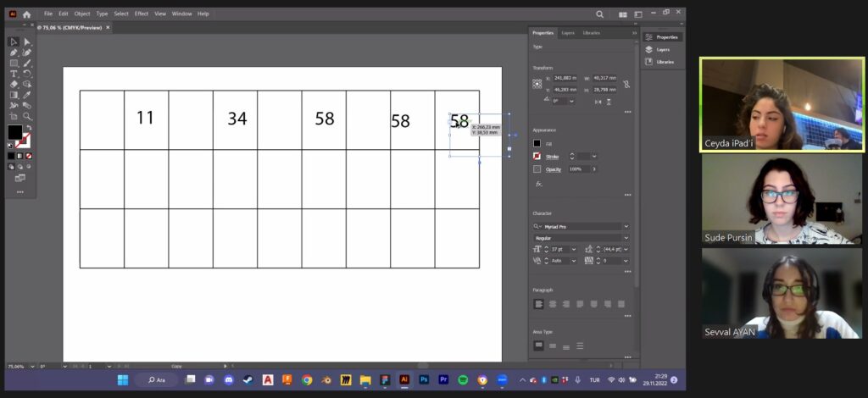The image size is (868, 398).
Task: Toggle constrain width and height proportions
Action: pos(626,84)
